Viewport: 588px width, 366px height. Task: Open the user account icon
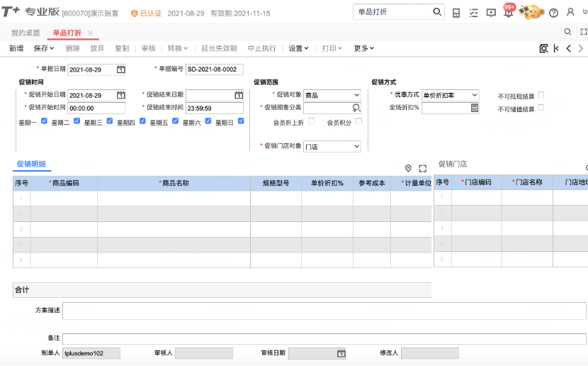click(570, 12)
